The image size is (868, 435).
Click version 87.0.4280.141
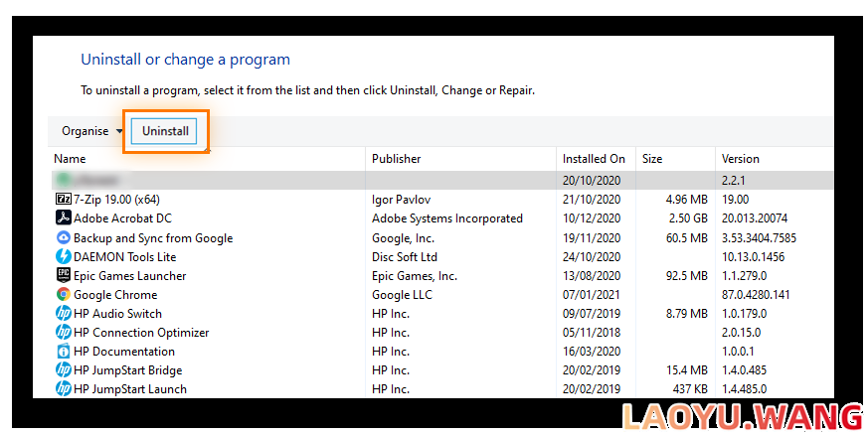[x=756, y=295]
